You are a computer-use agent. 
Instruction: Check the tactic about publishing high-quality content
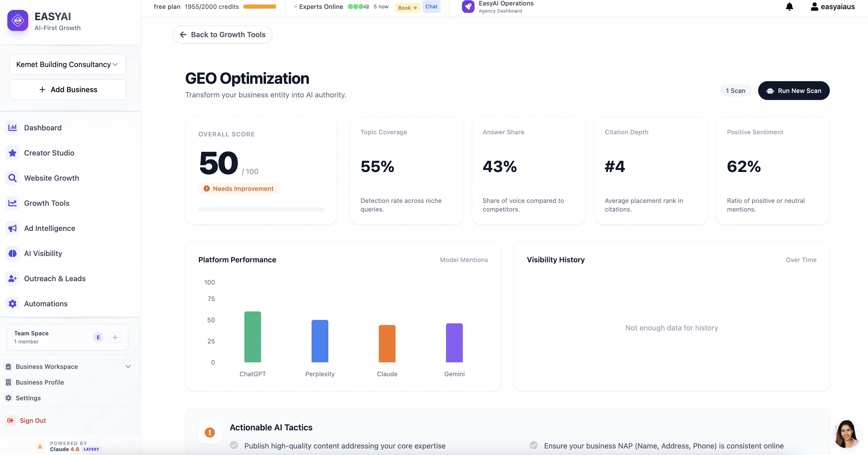pyautogui.click(x=234, y=445)
